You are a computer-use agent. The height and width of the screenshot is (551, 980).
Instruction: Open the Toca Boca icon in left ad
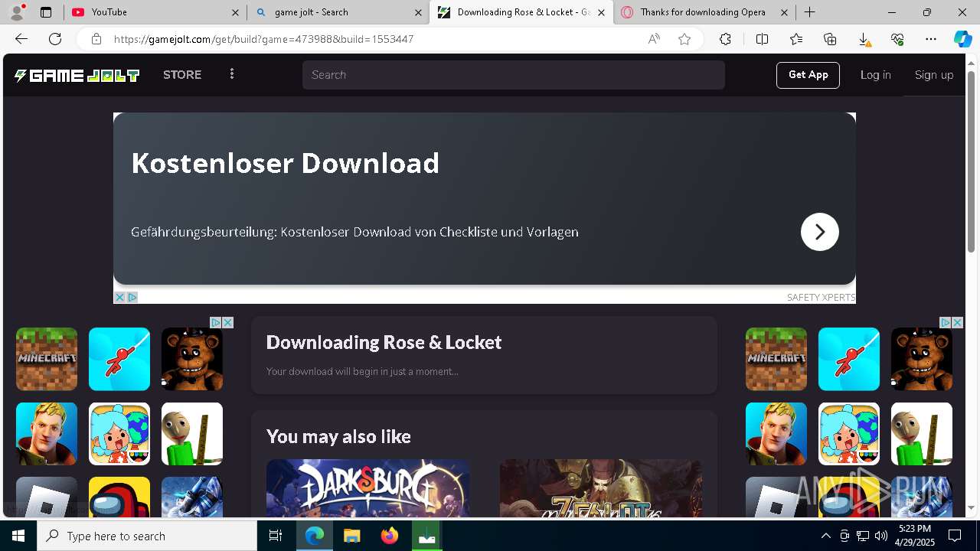[119, 434]
